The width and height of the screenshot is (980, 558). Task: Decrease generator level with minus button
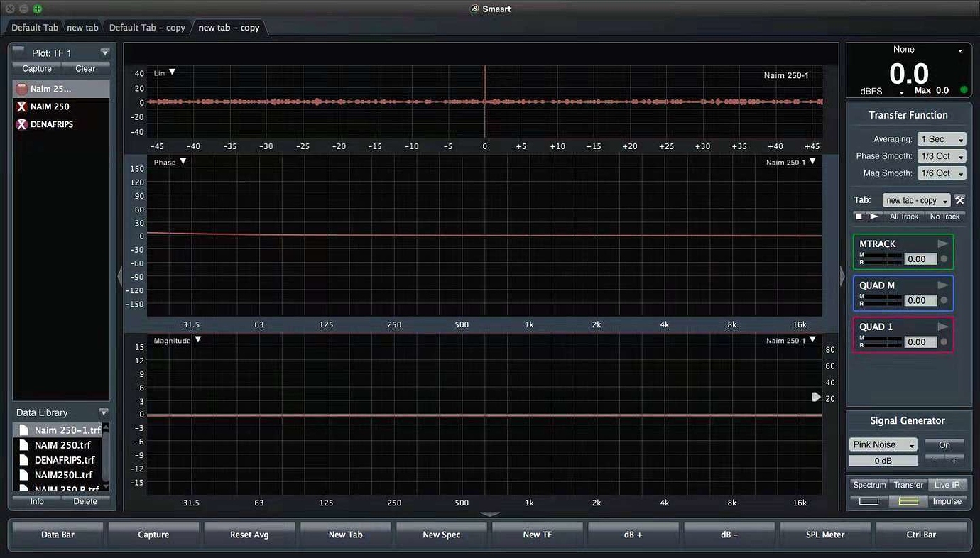[935, 461]
